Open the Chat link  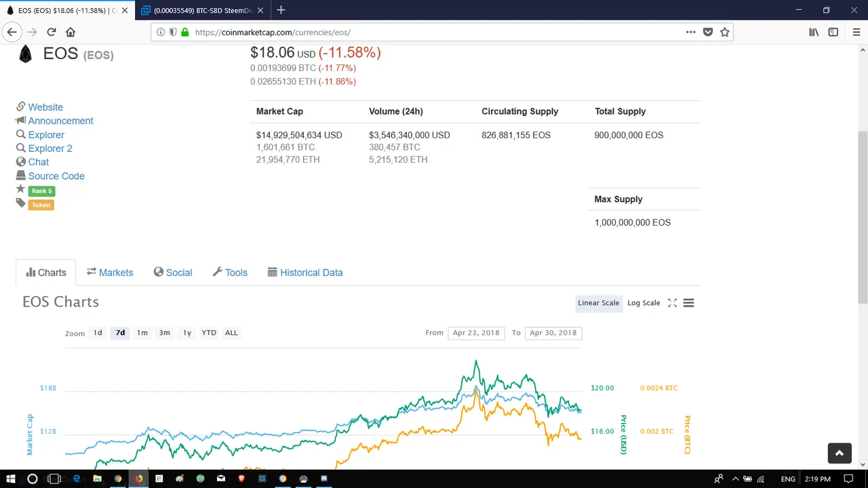click(x=38, y=162)
